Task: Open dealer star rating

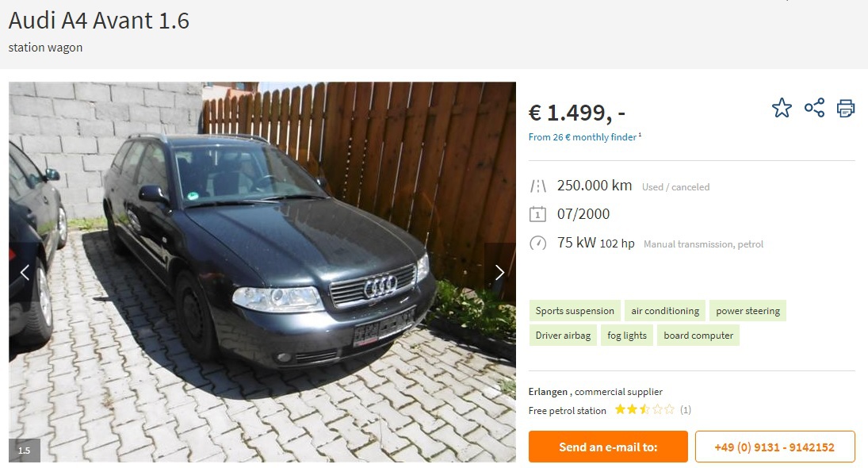Action: pyautogui.click(x=645, y=410)
